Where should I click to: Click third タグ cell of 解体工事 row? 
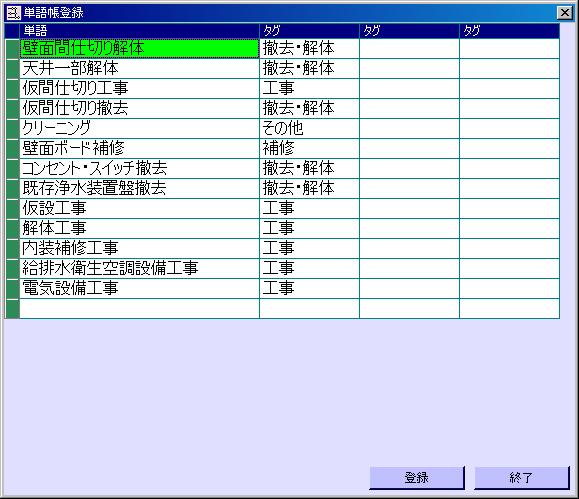(x=510, y=228)
